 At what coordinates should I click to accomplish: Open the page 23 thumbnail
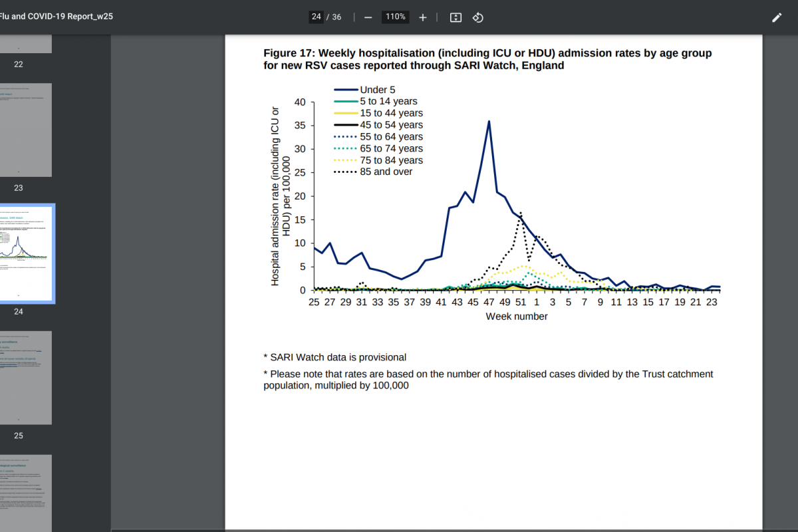[25, 130]
